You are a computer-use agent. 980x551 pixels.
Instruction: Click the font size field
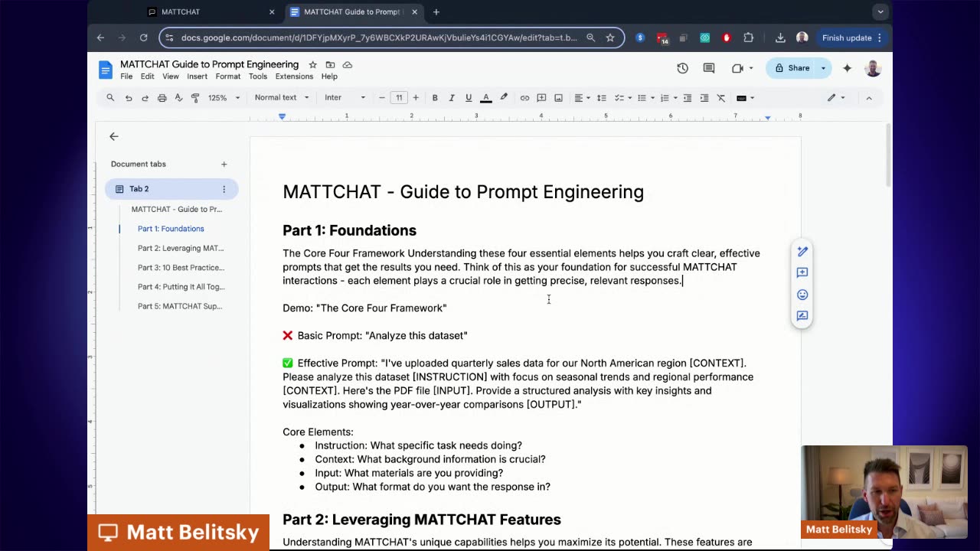click(399, 98)
